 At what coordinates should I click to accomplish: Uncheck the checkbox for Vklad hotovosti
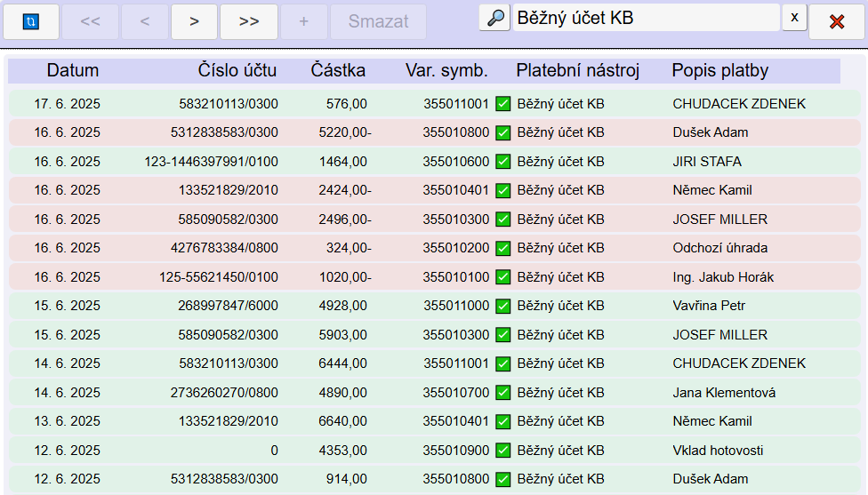503,451
